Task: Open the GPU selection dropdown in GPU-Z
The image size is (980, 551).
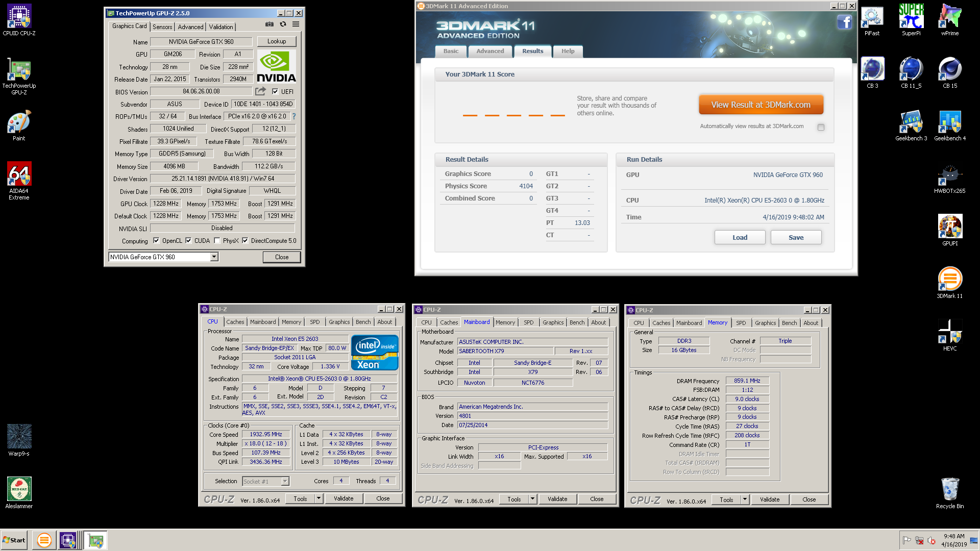Action: pos(214,257)
